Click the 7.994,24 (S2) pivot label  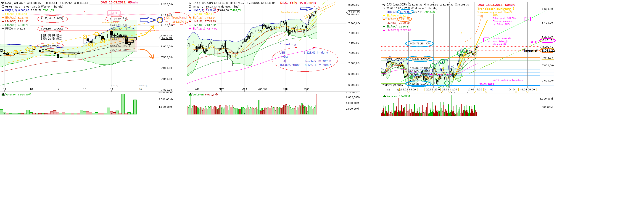point(118,46)
